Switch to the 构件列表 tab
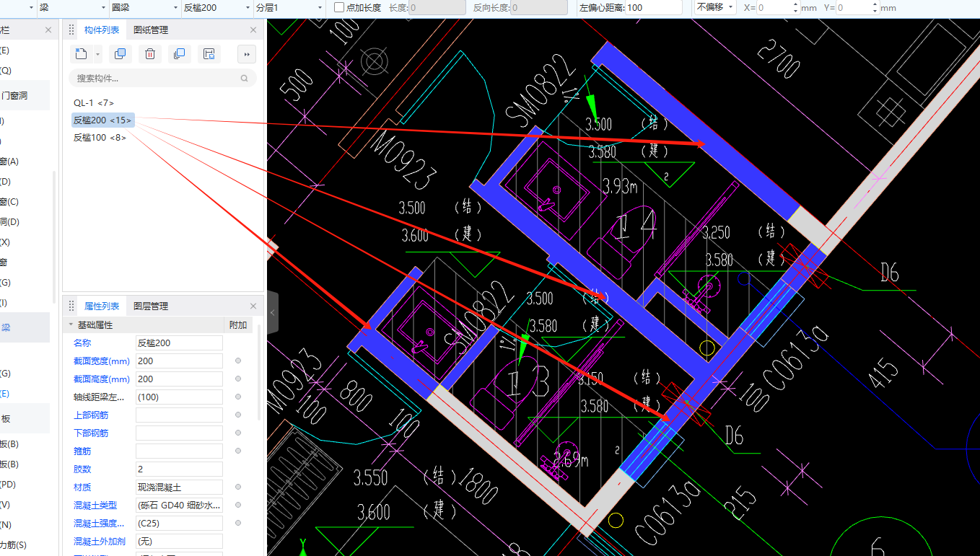This screenshot has width=980, height=556. pyautogui.click(x=102, y=30)
